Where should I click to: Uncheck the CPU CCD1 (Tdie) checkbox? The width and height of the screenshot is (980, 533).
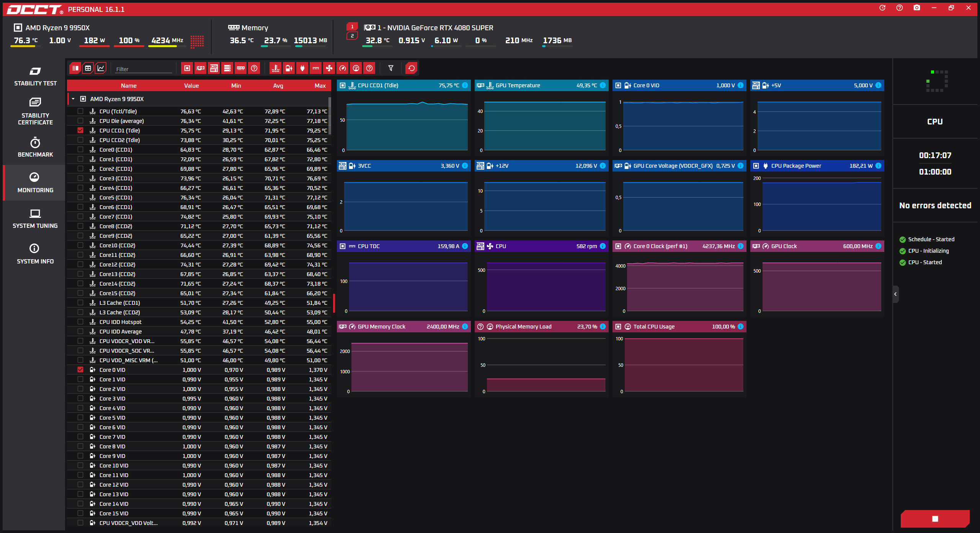[x=80, y=131]
